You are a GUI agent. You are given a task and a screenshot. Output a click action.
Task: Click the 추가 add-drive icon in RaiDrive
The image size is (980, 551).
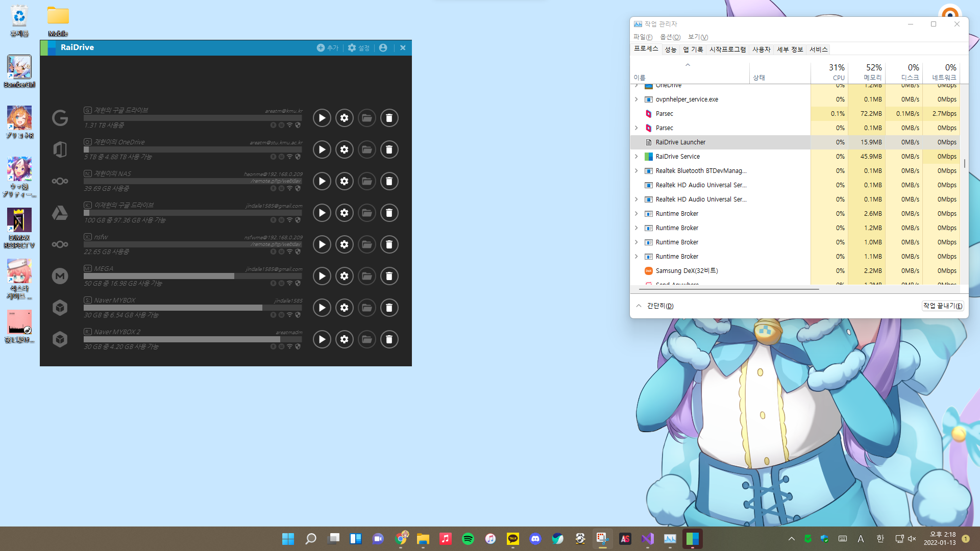[x=321, y=47]
